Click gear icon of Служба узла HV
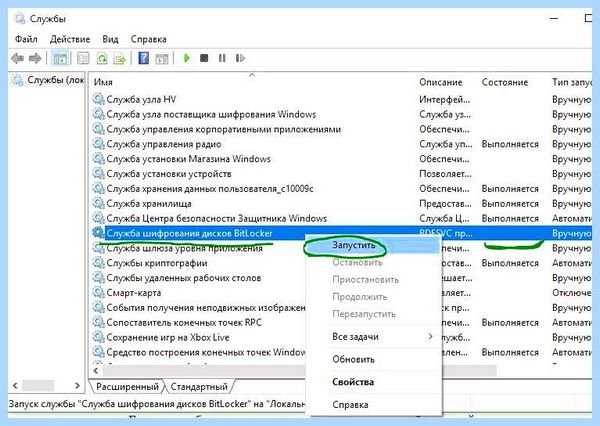 [x=98, y=99]
